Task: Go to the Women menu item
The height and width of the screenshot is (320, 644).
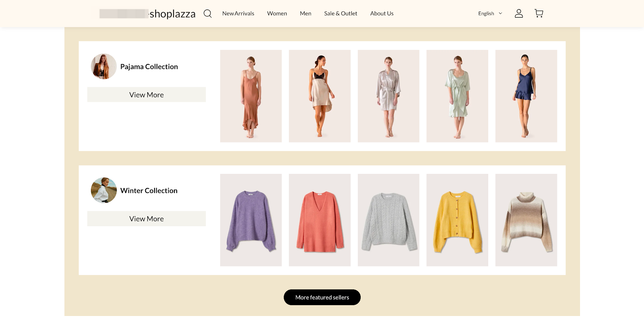Action: tap(277, 14)
